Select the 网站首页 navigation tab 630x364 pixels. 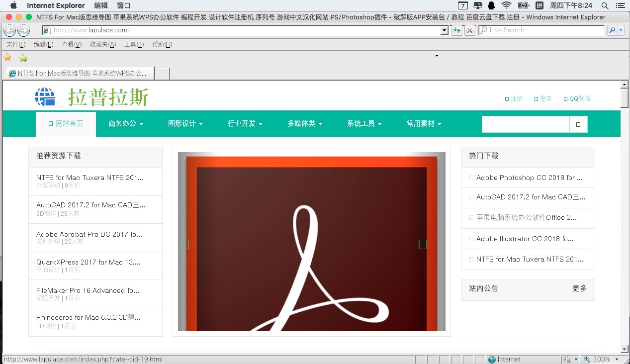point(66,124)
